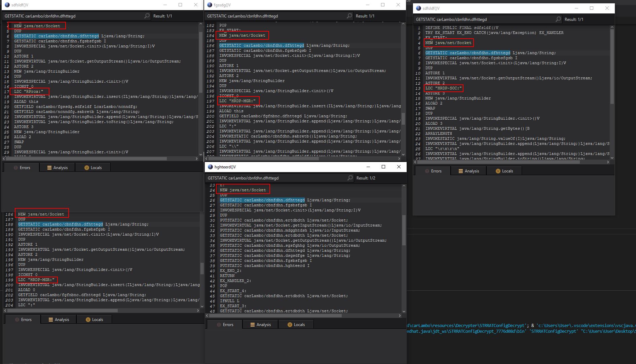Click 'Result: 1/1' text in fgssdg()V window
The image size is (636, 364).
(365, 16)
